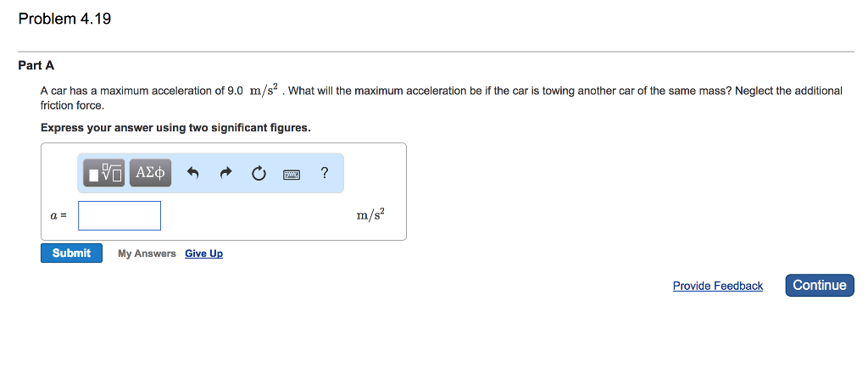Reset the answer with circular arrow icon
Viewport: 868px width, 373px height.
click(258, 174)
